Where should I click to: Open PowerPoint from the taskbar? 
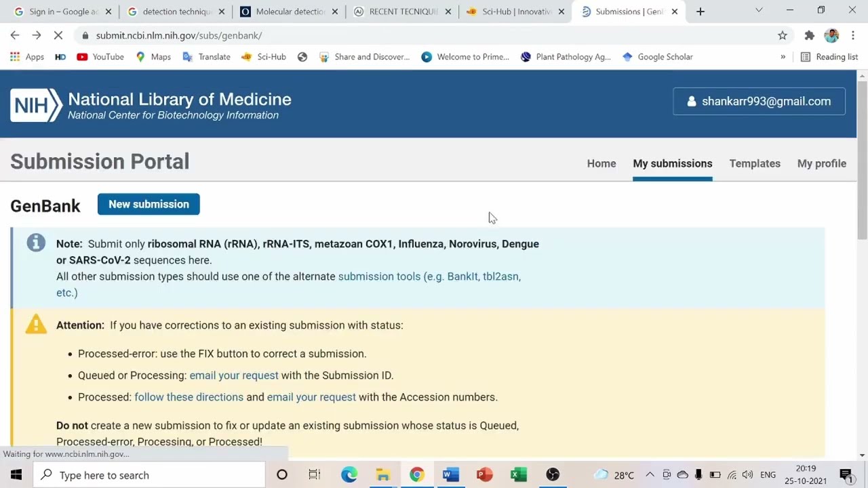(x=484, y=475)
